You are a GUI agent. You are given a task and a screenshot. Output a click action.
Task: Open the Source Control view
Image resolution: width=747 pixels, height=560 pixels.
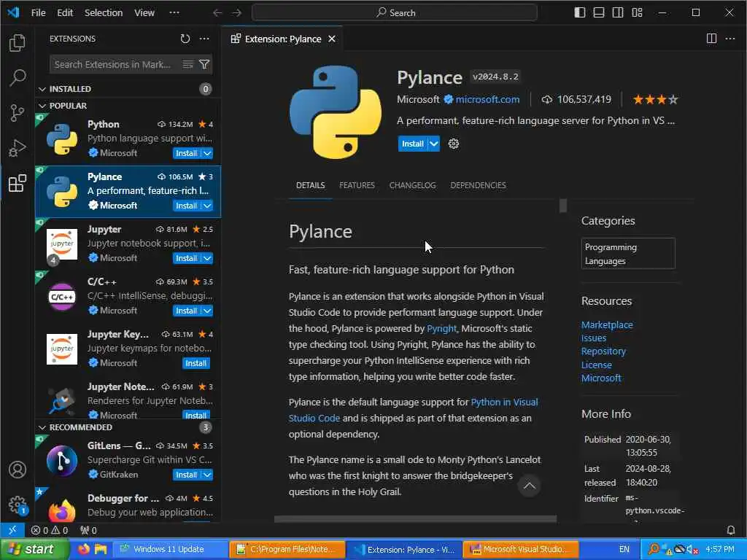18,113
